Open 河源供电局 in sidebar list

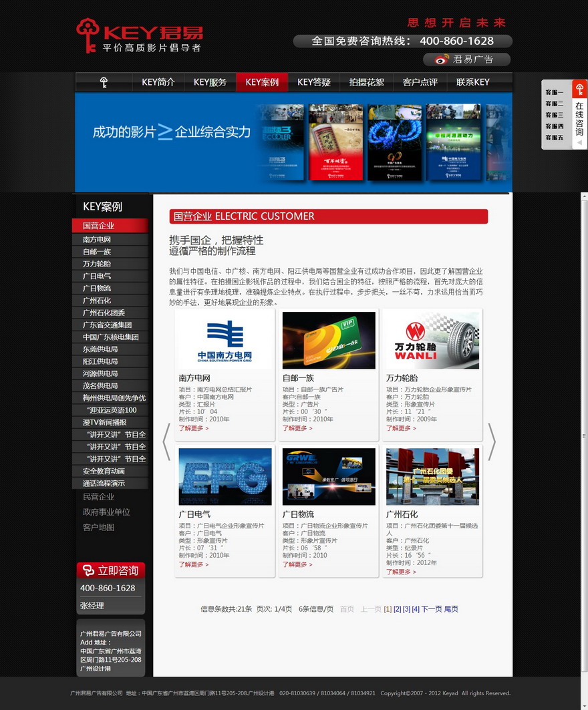(x=110, y=374)
